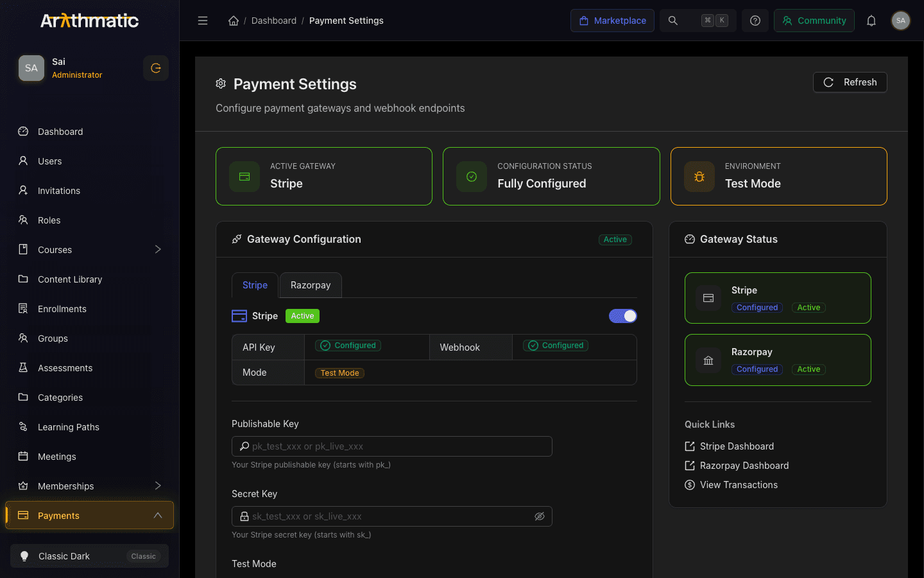Switch to the Razorpay tab
The image size is (924, 578).
[x=311, y=285]
